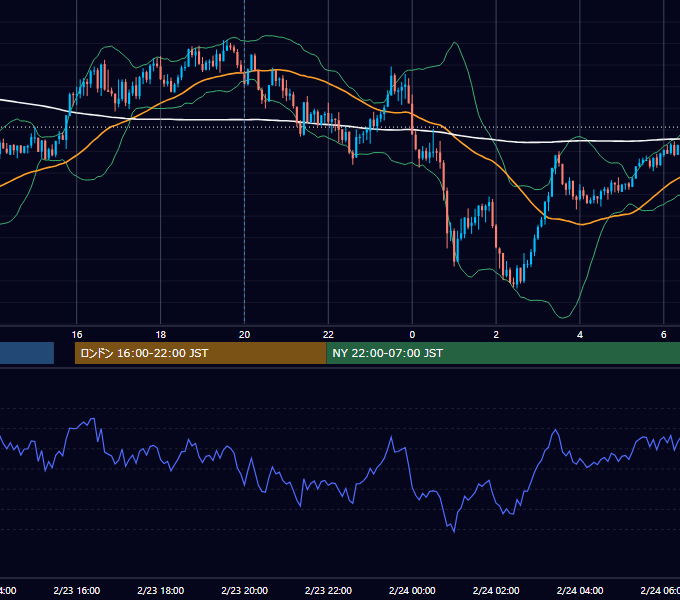Image resolution: width=680 pixels, height=600 pixels.
Task: Click the 2/24 00:00 date label
Action: (x=412, y=590)
